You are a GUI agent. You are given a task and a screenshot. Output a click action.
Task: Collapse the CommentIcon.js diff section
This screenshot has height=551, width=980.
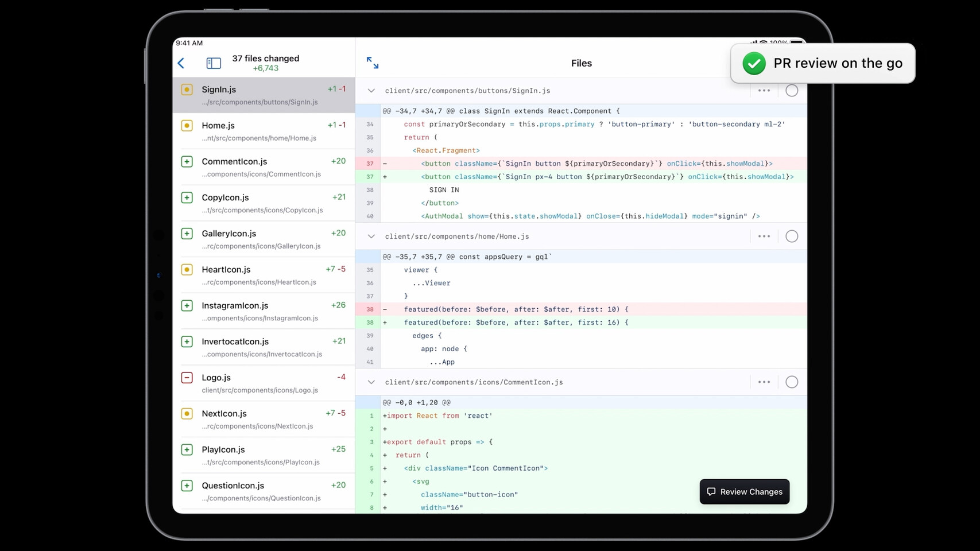click(x=371, y=382)
